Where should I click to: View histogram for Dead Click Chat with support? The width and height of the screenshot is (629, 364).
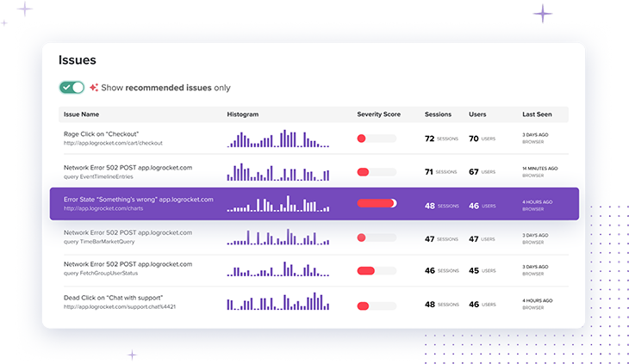tap(278, 301)
